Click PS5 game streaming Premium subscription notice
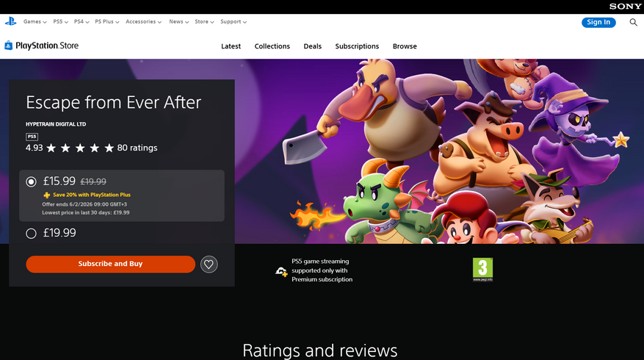 pos(322,270)
